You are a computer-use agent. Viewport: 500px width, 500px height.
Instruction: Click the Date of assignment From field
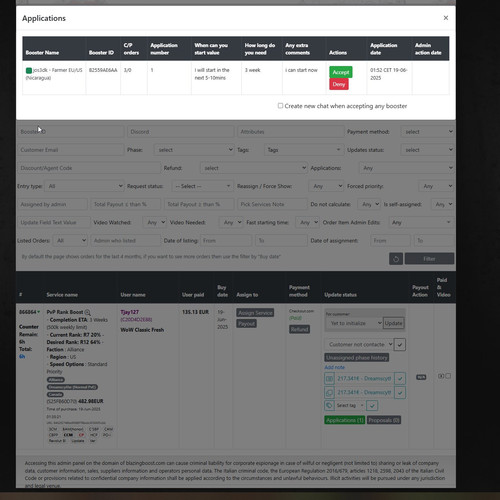390,240
